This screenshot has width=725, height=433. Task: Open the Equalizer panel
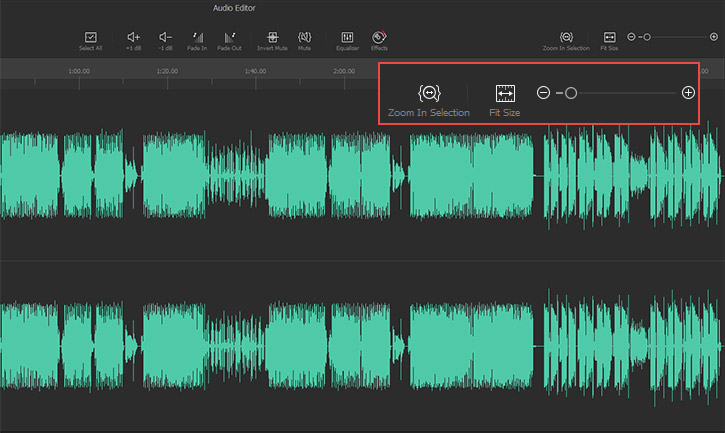click(347, 38)
